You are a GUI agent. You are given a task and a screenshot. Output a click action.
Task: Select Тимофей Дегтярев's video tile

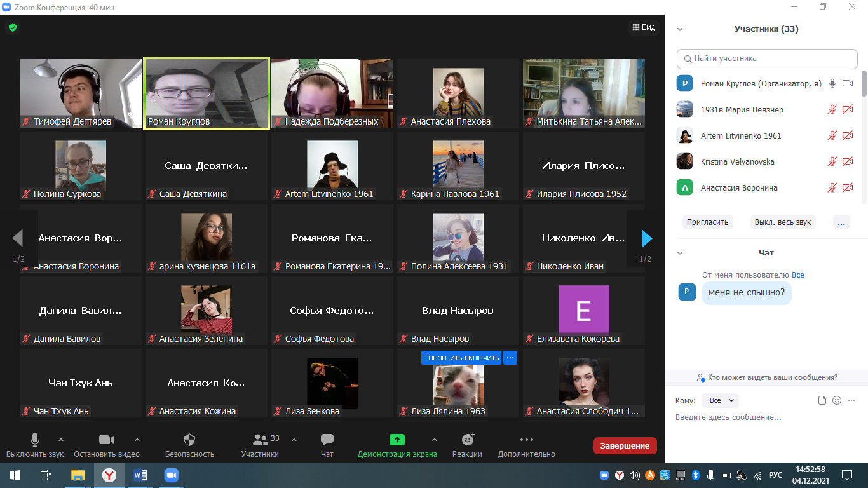tap(81, 94)
